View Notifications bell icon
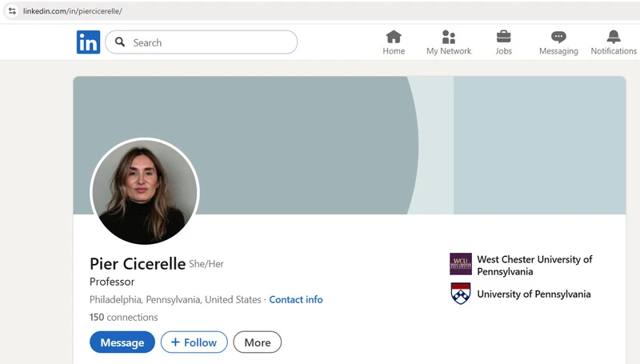This screenshot has width=640, height=364. coord(614,37)
